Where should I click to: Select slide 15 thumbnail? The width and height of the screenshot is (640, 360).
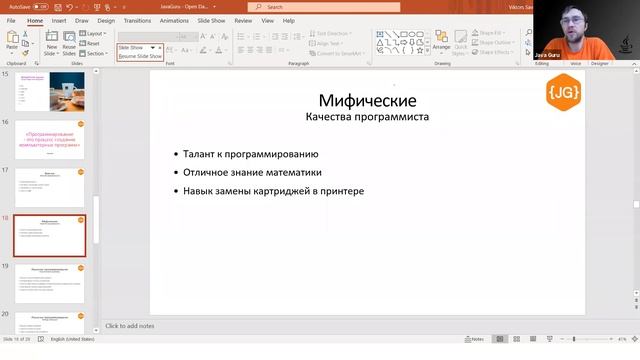[50, 91]
